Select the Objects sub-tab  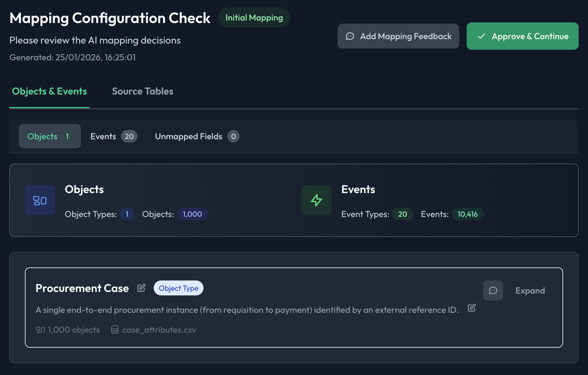tap(50, 136)
